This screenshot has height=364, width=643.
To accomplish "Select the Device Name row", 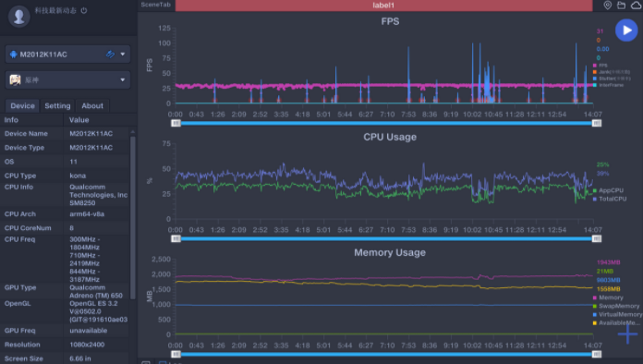I will (x=65, y=134).
